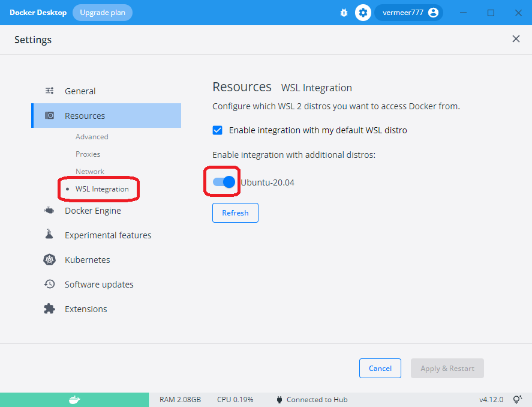Click the Upgrade plan button
Screen dimensions: 532x407
click(x=102, y=13)
